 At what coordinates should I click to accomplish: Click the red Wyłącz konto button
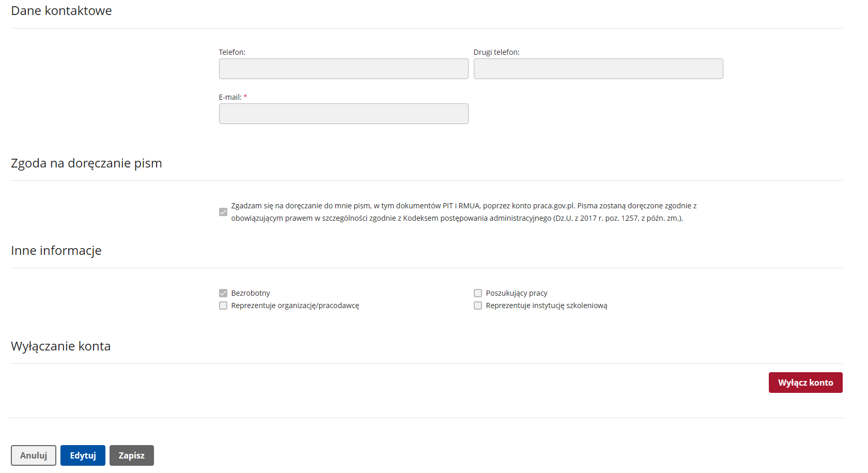[x=805, y=383]
